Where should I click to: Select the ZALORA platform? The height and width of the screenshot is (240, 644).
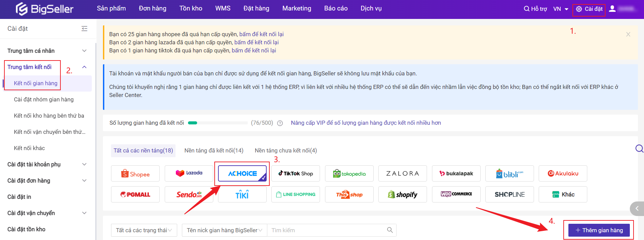[403, 173]
